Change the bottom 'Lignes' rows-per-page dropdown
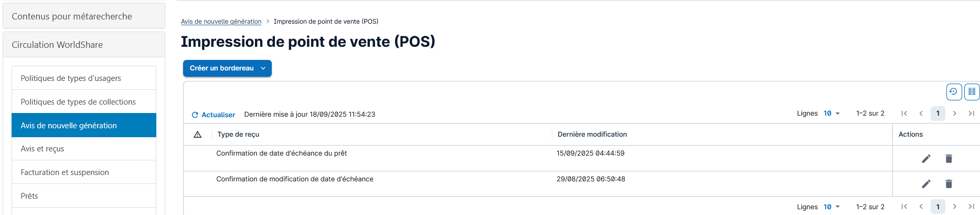Image resolution: width=980 pixels, height=215 pixels. [x=832, y=207]
